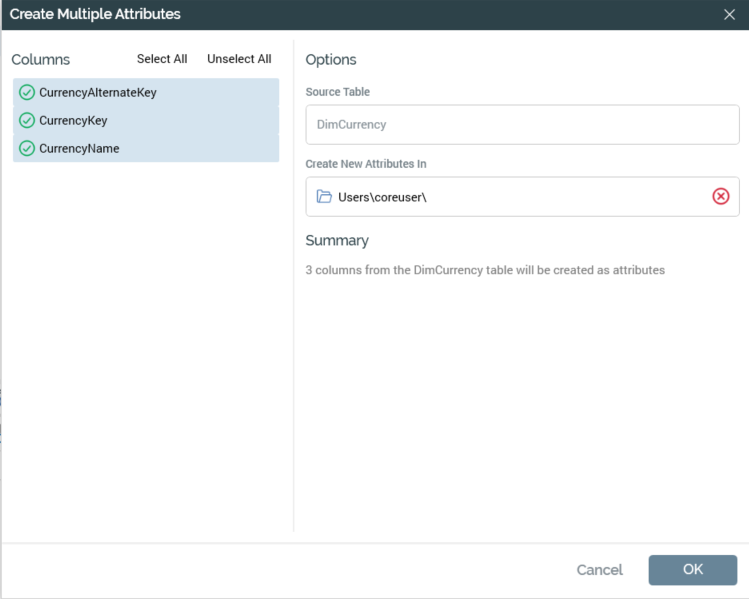Confirm attribute creation with OK
This screenshot has height=599, width=749.
692,570
